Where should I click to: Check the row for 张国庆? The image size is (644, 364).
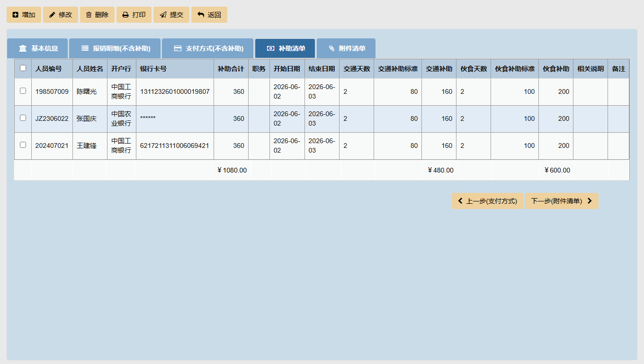click(23, 118)
